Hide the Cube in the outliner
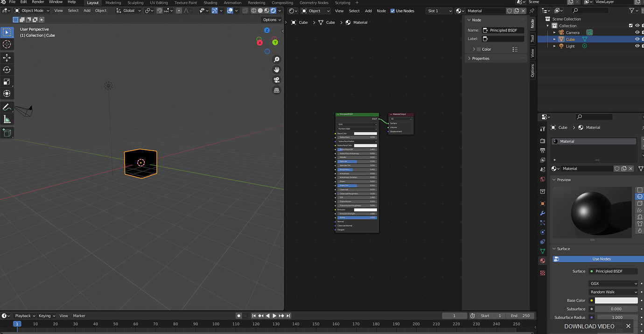This screenshot has height=334, width=644. pos(637,39)
